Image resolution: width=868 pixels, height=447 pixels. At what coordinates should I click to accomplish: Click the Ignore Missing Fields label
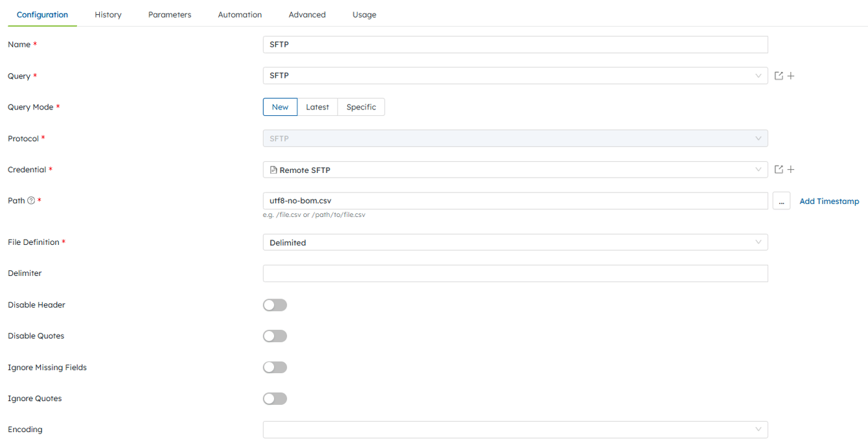coord(47,367)
